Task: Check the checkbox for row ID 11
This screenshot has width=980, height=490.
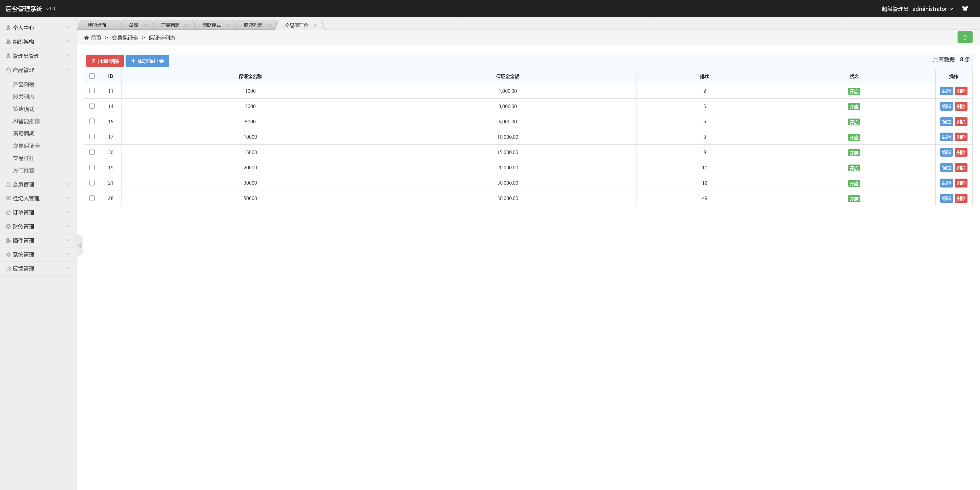Action: pos(92,91)
